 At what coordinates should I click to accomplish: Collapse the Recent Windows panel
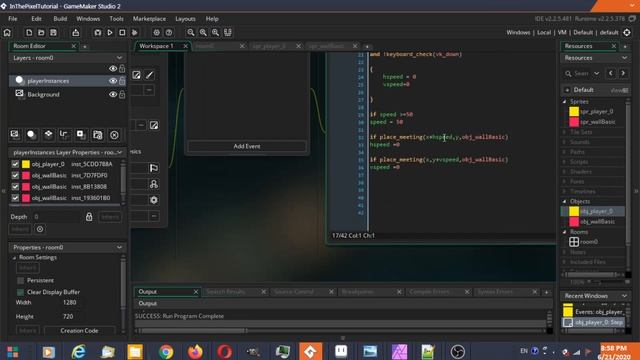[624, 296]
